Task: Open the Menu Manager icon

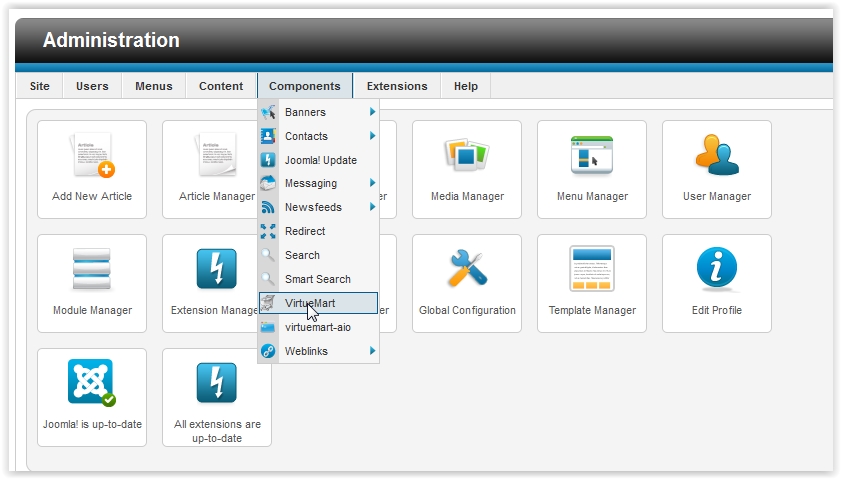Action: [x=591, y=156]
